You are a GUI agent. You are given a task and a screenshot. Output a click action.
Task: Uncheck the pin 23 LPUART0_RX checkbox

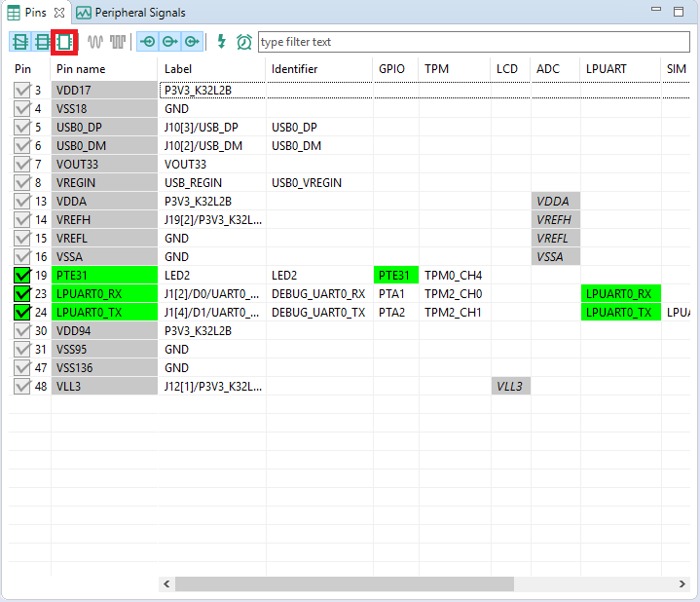pyautogui.click(x=22, y=294)
